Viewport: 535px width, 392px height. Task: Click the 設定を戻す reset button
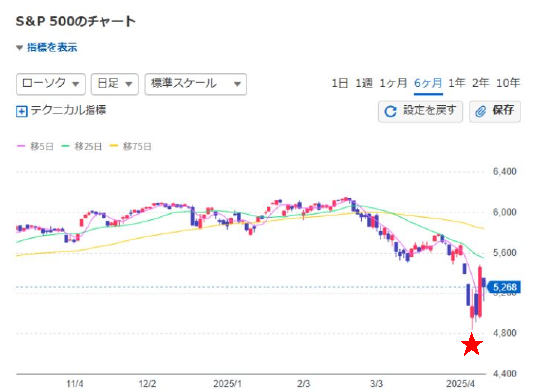[421, 111]
